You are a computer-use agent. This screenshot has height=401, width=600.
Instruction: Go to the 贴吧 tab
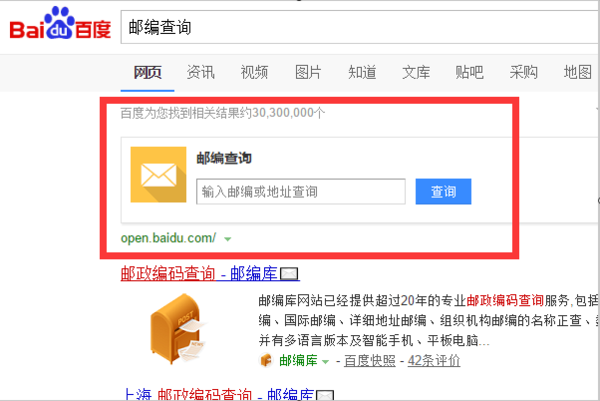pos(470,72)
